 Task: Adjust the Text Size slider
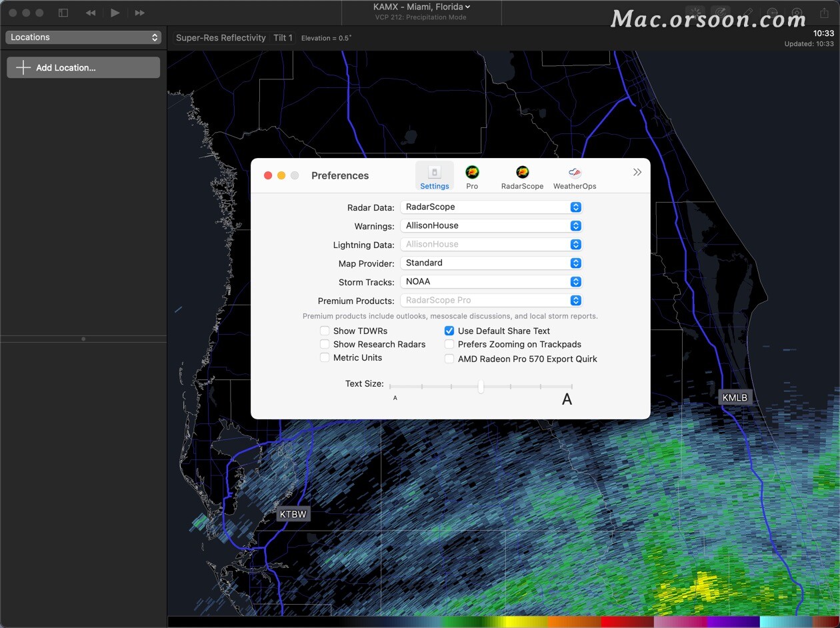[481, 387]
